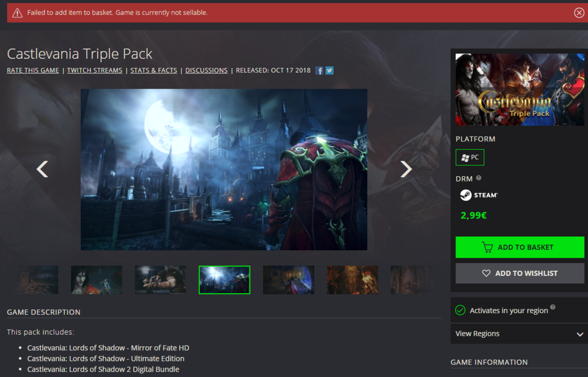Show previous screenshot with left arrow
The image size is (588, 377).
click(42, 169)
